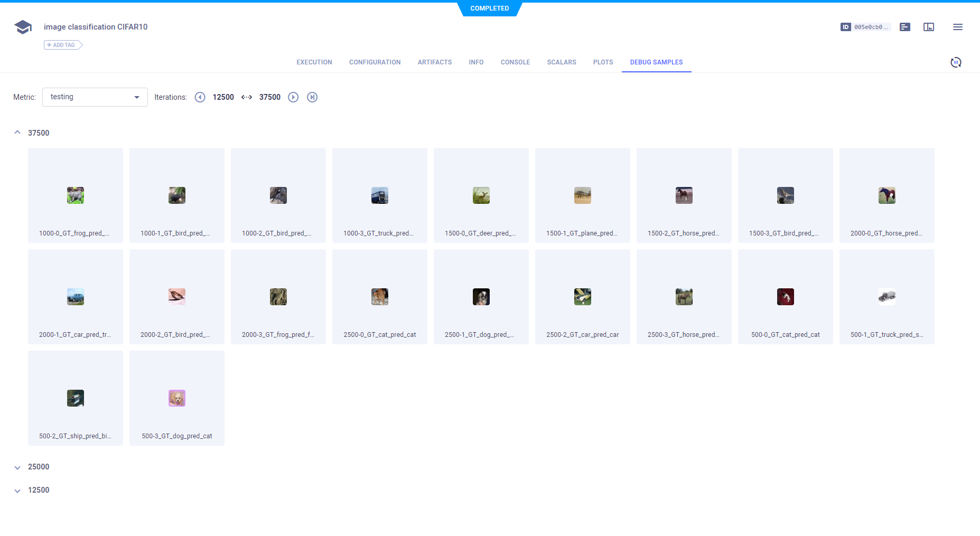
Task: Click the ADD TAG button
Action: point(63,45)
